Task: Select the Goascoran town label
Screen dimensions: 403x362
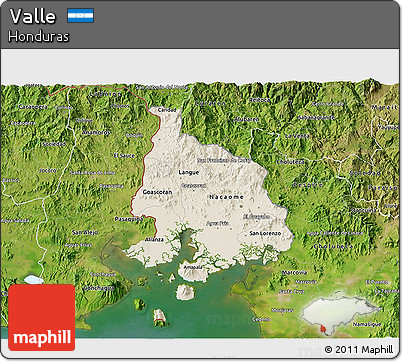Action: (157, 192)
